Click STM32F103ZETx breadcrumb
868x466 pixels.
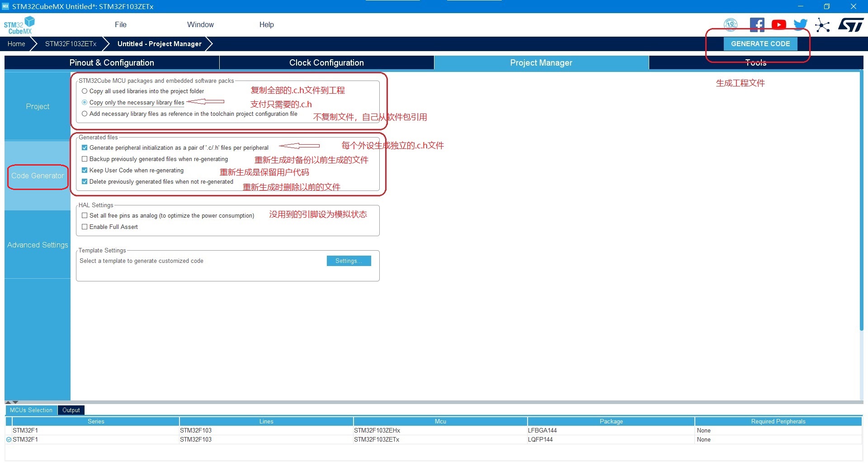click(x=71, y=44)
